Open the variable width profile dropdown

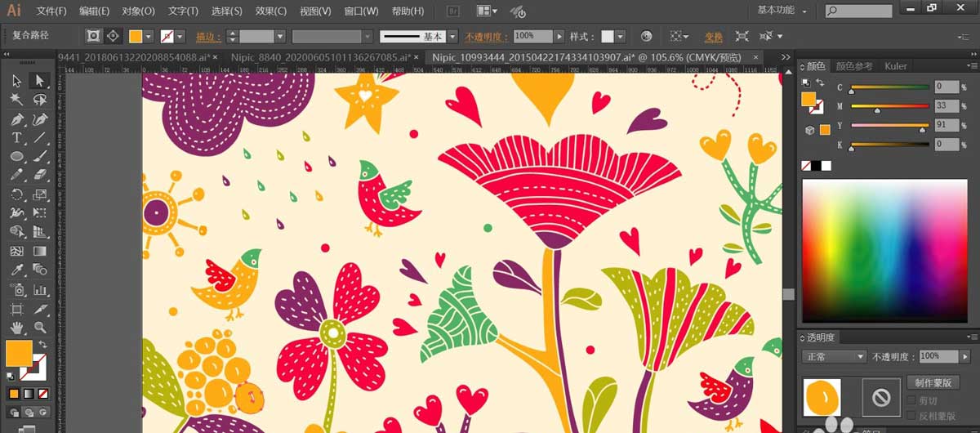tap(367, 37)
